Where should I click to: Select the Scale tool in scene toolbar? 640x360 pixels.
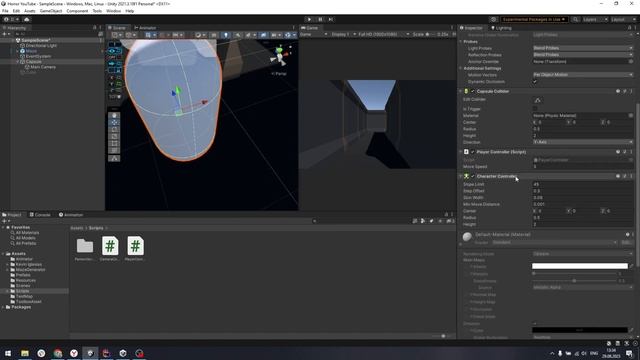114,136
